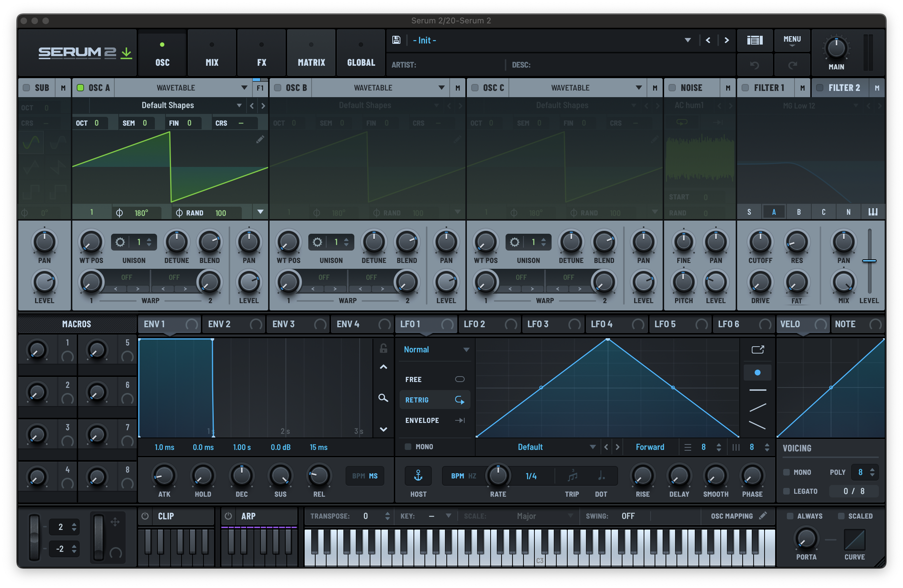Click the filter routing keyboard bars icon
903x588 pixels.
pyautogui.click(x=873, y=212)
